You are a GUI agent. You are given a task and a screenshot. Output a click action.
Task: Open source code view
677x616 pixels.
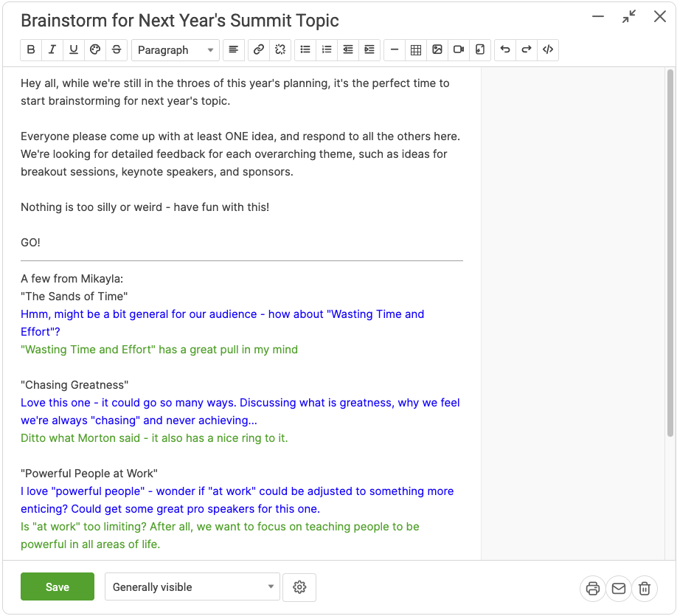coord(548,50)
